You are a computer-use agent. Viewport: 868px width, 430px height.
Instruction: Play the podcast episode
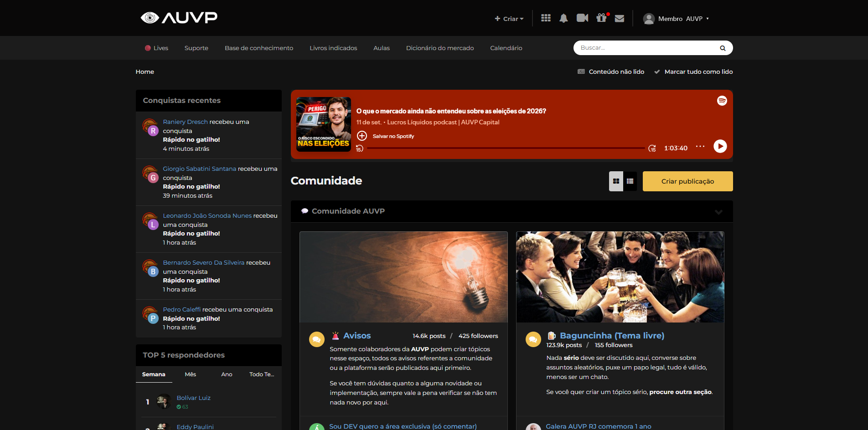[x=720, y=146]
